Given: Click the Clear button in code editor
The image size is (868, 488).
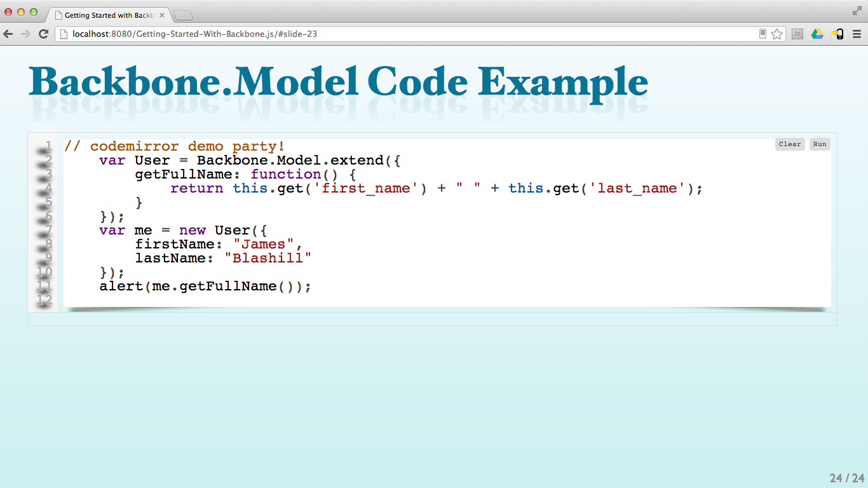Looking at the screenshot, I should pos(790,144).
